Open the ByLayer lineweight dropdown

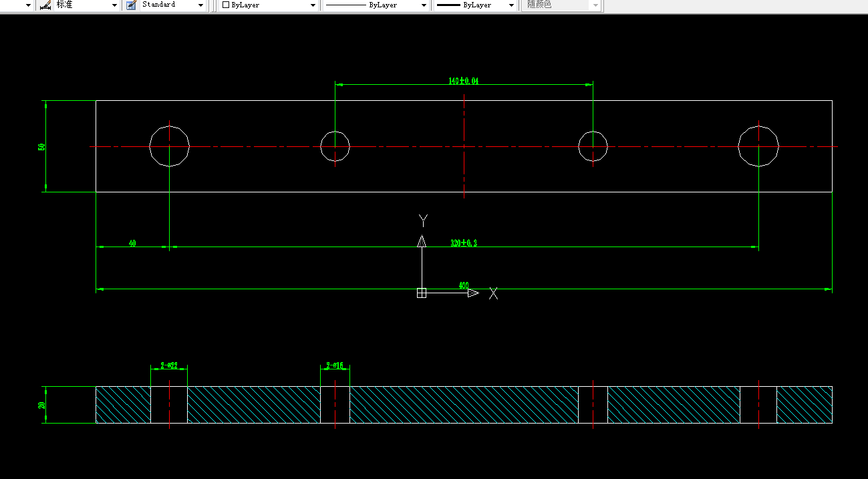[x=511, y=5]
